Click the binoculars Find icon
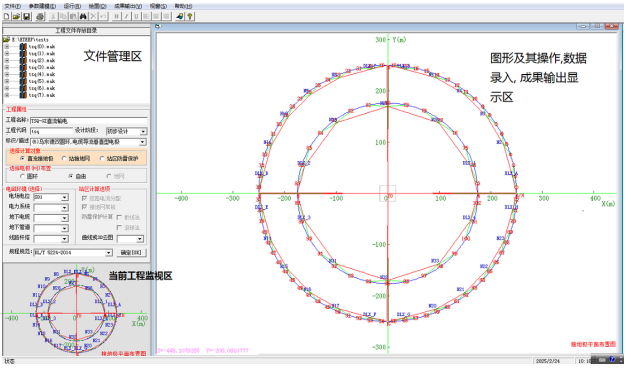 click(83, 16)
